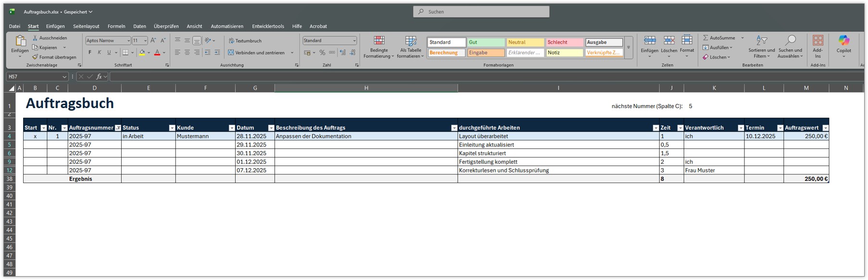Apply the Schlecht cell style
This screenshot has width=868, height=280.
point(564,42)
